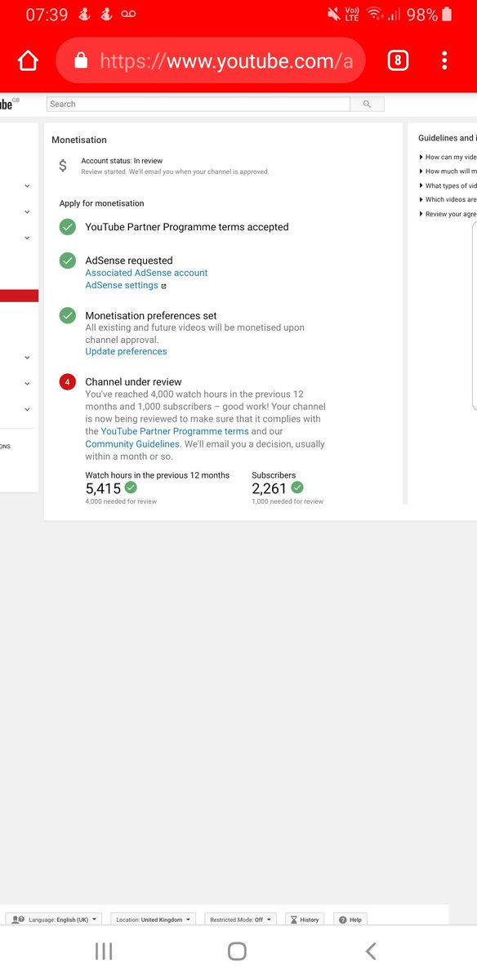Tap the padlock icon in address bar
This screenshot has width=477, height=980.
[80, 60]
